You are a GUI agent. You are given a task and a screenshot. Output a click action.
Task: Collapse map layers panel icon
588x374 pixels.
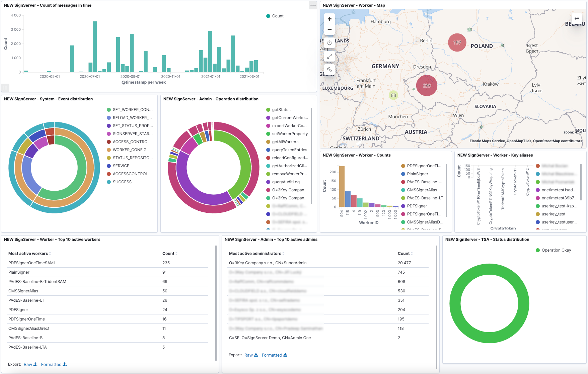point(577,19)
